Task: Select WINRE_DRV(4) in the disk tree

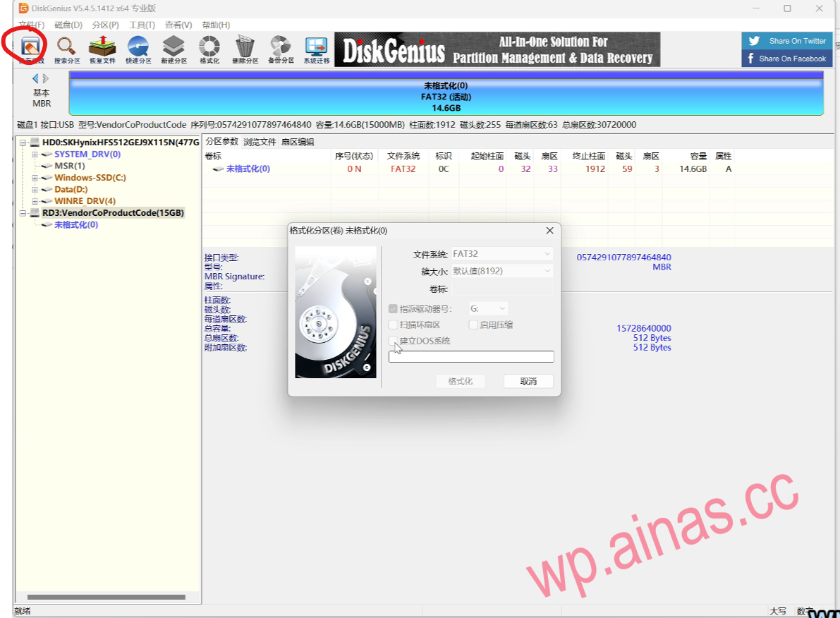Action: [85, 201]
